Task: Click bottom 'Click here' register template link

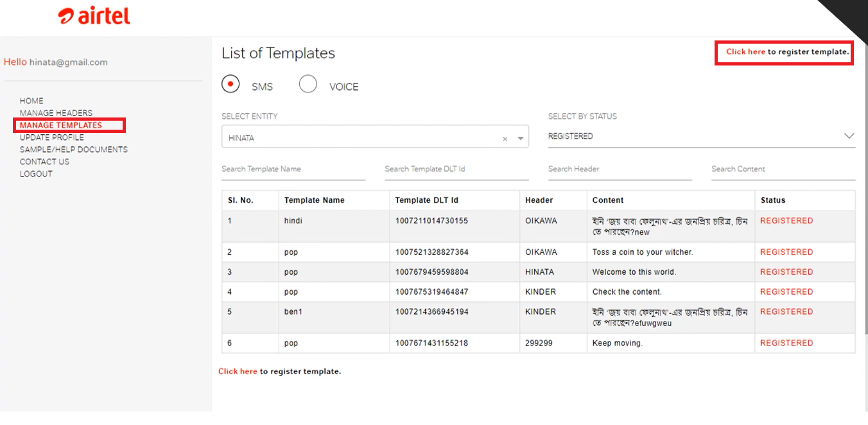Action: click(x=238, y=372)
